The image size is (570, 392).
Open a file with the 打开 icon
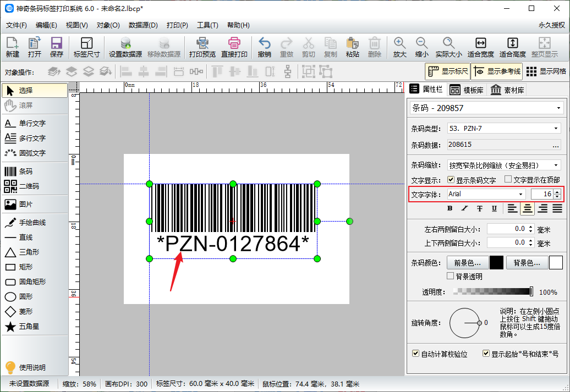pyautogui.click(x=35, y=47)
